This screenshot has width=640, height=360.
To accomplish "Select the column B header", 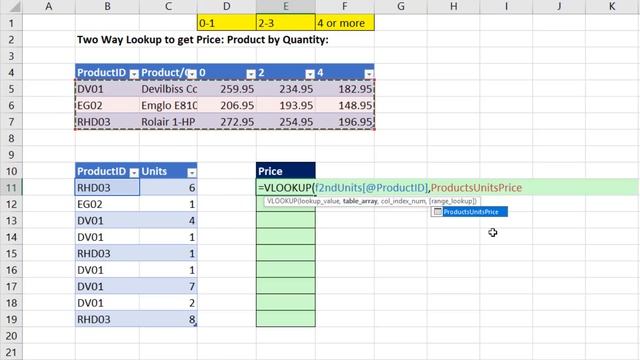I will (107, 6).
